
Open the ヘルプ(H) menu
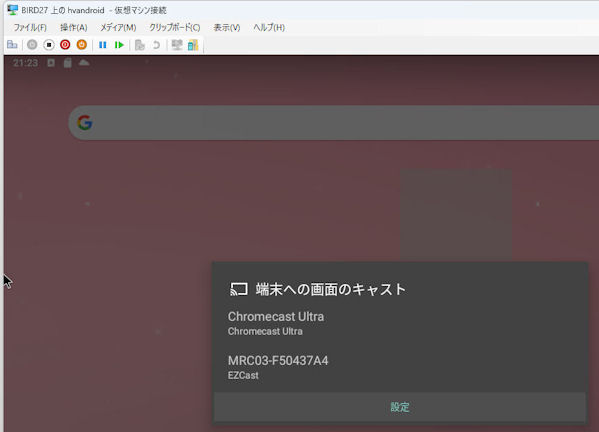(x=269, y=28)
